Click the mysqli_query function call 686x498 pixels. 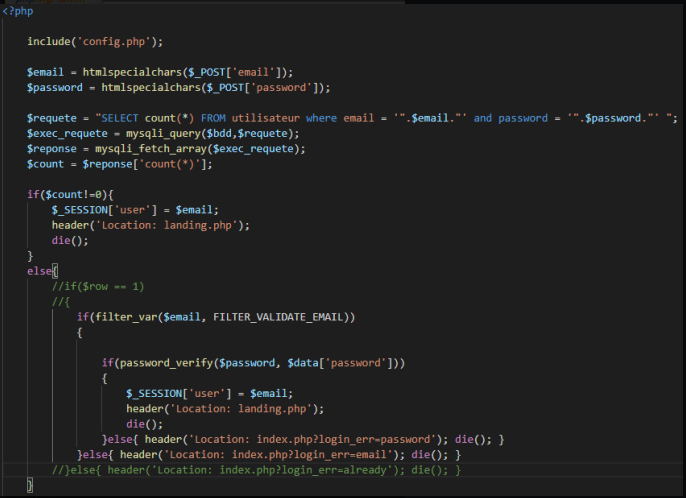click(x=163, y=133)
